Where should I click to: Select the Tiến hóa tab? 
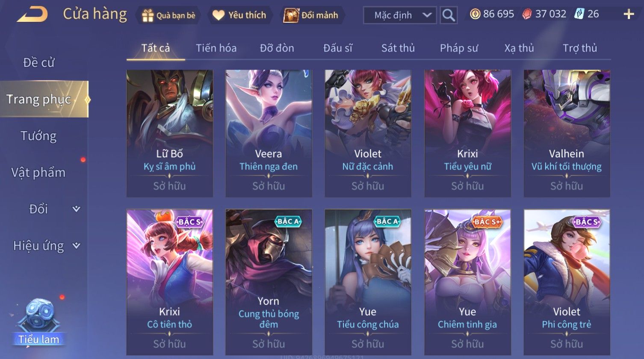pos(216,48)
